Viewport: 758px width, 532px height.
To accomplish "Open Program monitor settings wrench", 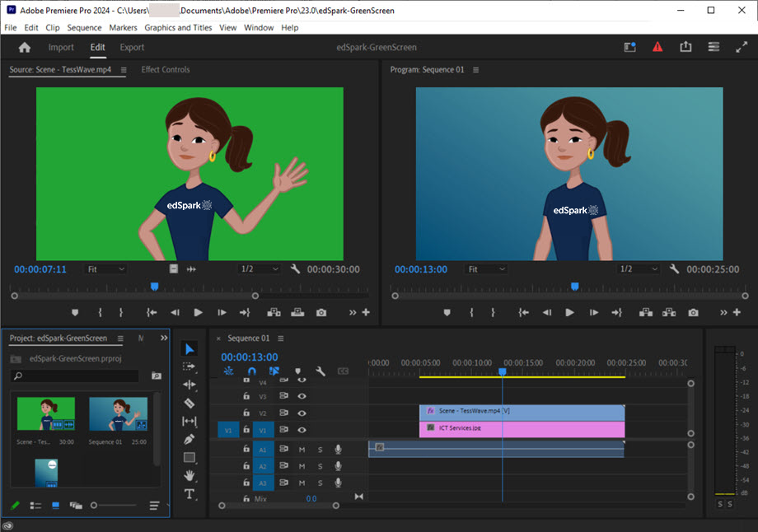I will point(674,268).
